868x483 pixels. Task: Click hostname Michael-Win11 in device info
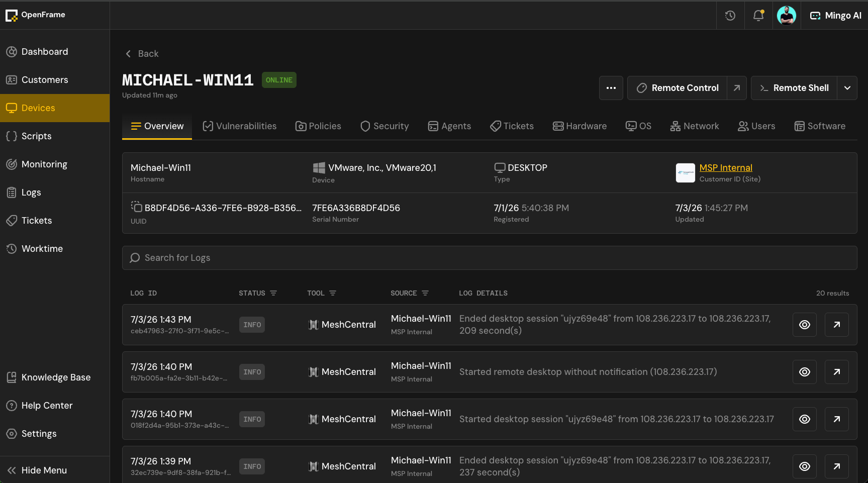[161, 168]
